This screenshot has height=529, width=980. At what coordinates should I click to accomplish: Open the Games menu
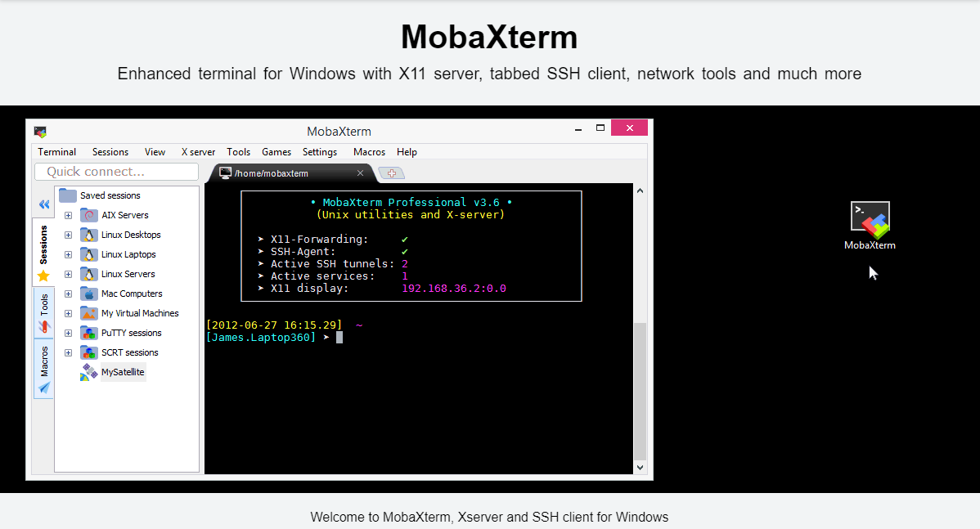pyautogui.click(x=276, y=152)
